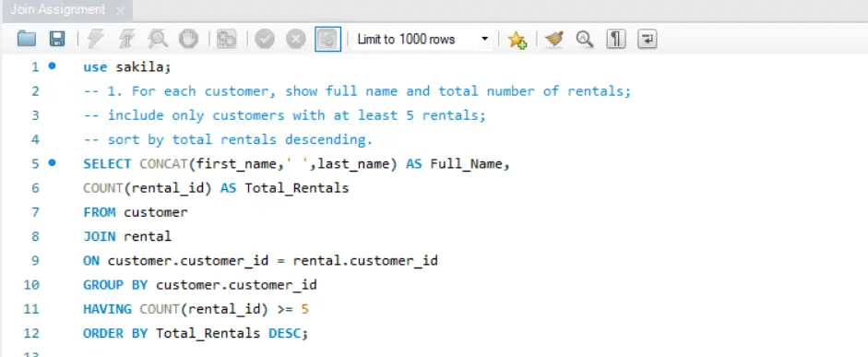
Task: Beautify the query with the broom icon
Action: (553, 39)
